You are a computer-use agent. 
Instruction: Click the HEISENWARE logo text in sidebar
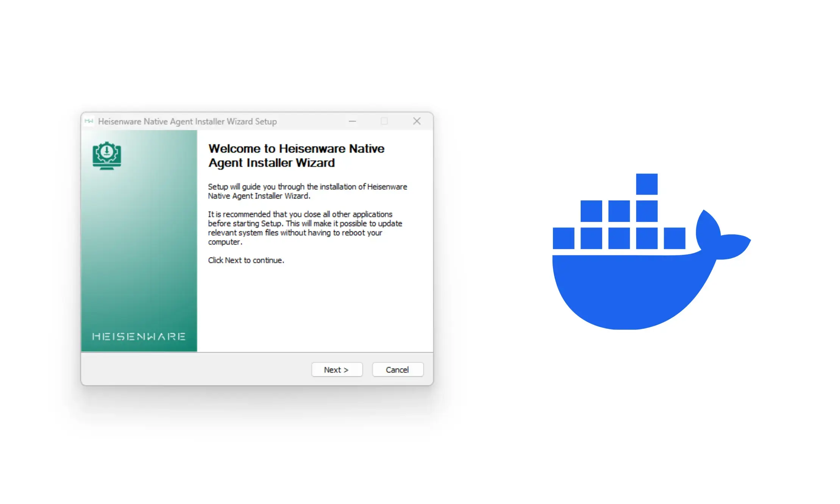(139, 337)
